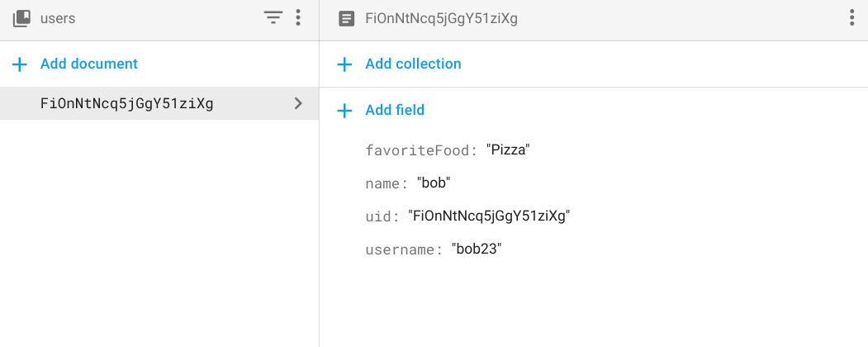
Task: Open document panel three-dot menu
Action: pyautogui.click(x=851, y=18)
